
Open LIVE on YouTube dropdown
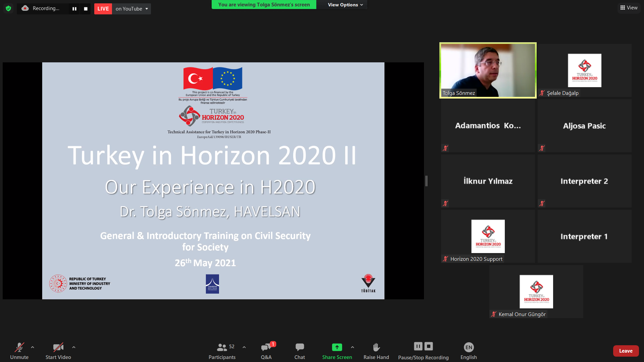click(147, 9)
